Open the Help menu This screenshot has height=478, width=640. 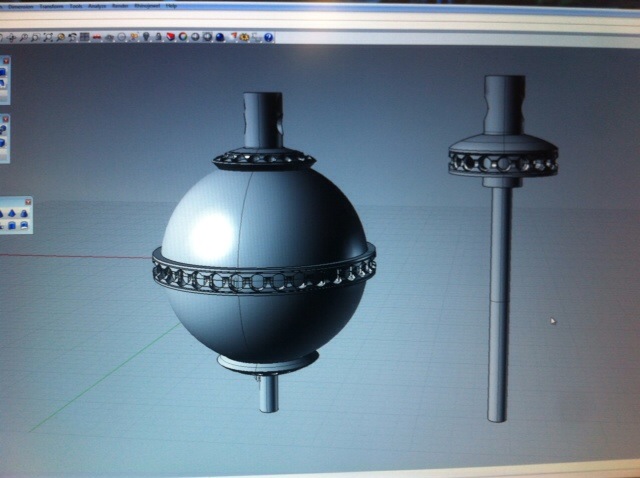pyautogui.click(x=171, y=6)
